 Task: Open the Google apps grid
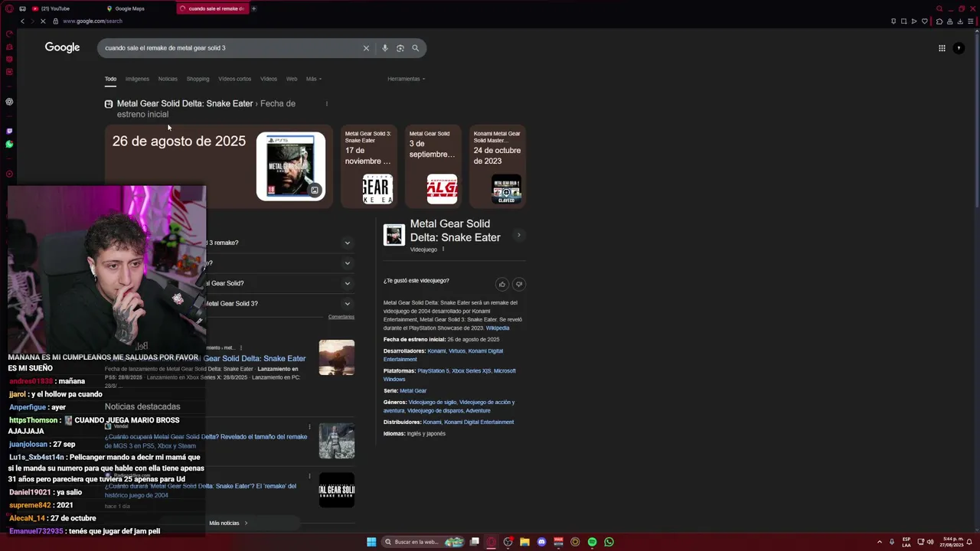click(942, 48)
